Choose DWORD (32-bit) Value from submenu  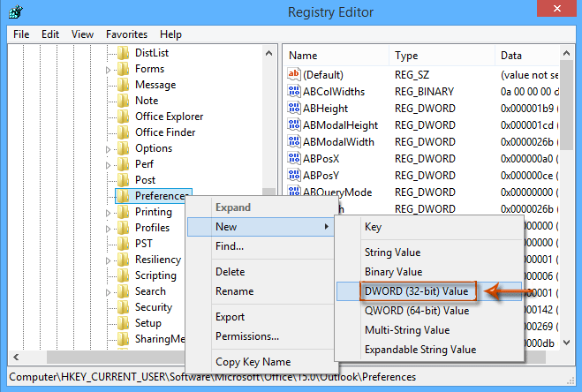[x=416, y=290]
